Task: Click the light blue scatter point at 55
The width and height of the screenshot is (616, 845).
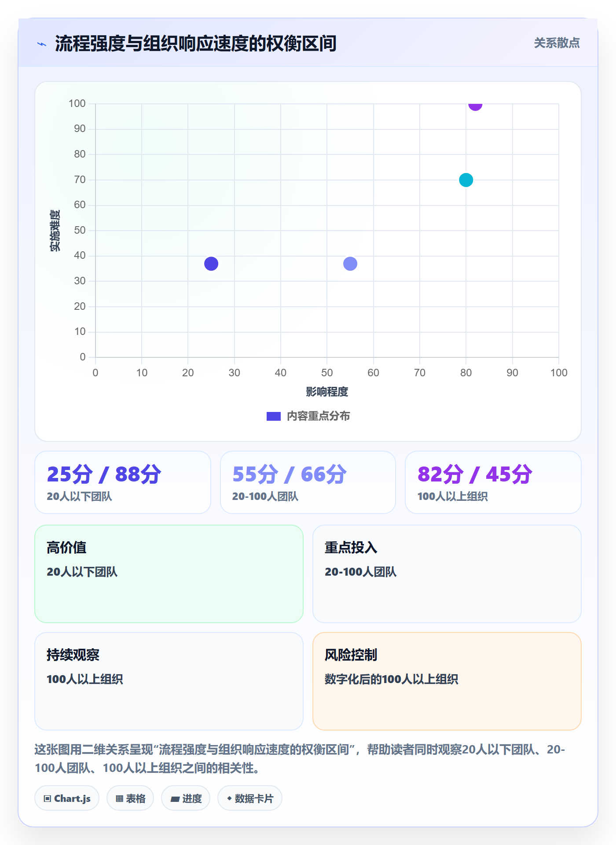Action: [x=350, y=264]
